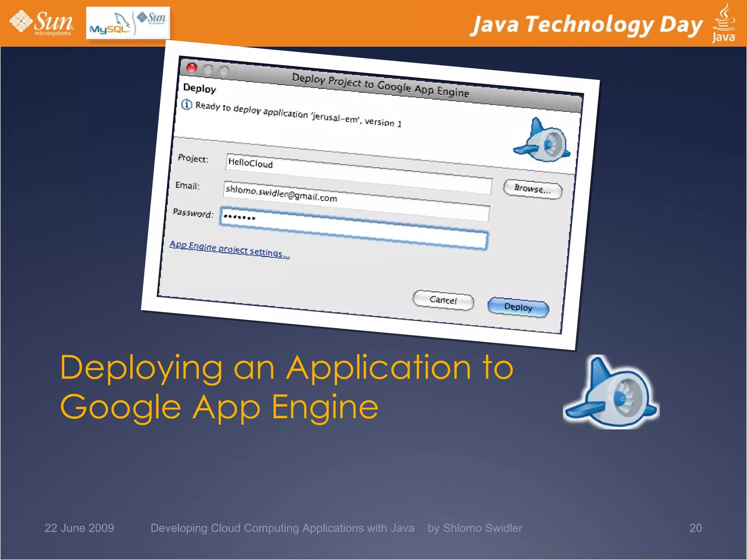Close the dialog with red button
747x560 pixels.
(x=191, y=68)
